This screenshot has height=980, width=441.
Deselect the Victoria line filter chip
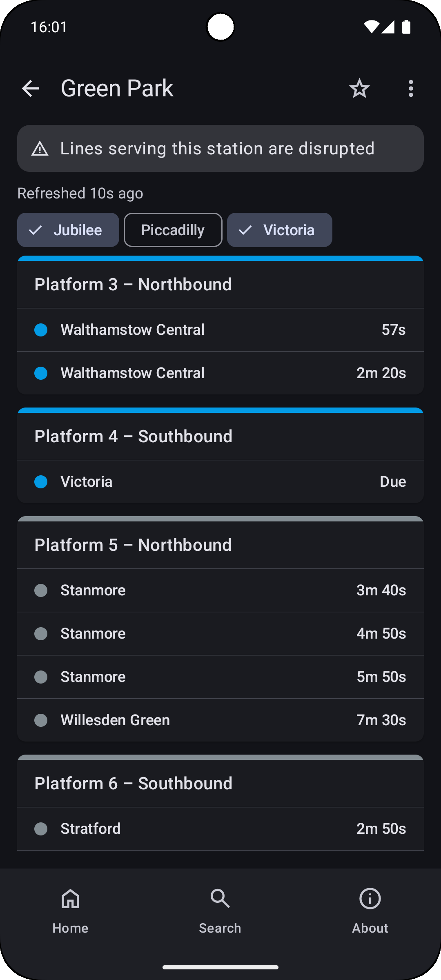[280, 230]
